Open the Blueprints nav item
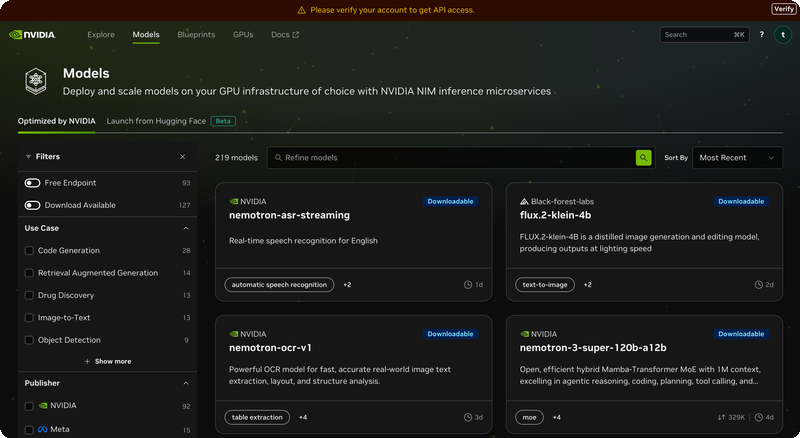The height and width of the screenshot is (438, 800). pos(196,35)
